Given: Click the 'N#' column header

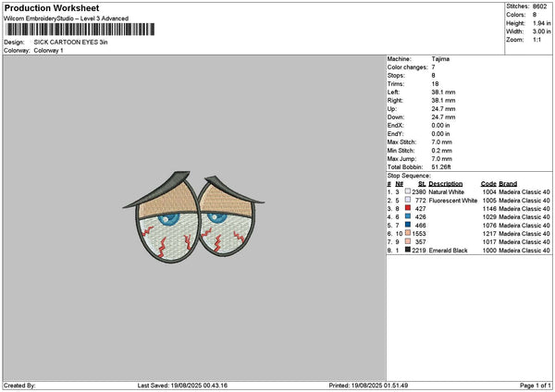Looking at the screenshot, I should [x=400, y=184].
